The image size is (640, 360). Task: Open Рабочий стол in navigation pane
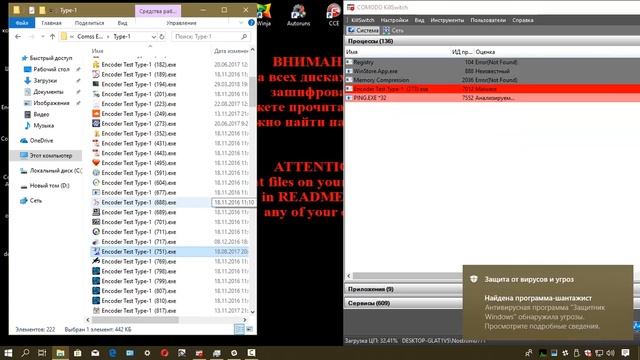click(51, 69)
